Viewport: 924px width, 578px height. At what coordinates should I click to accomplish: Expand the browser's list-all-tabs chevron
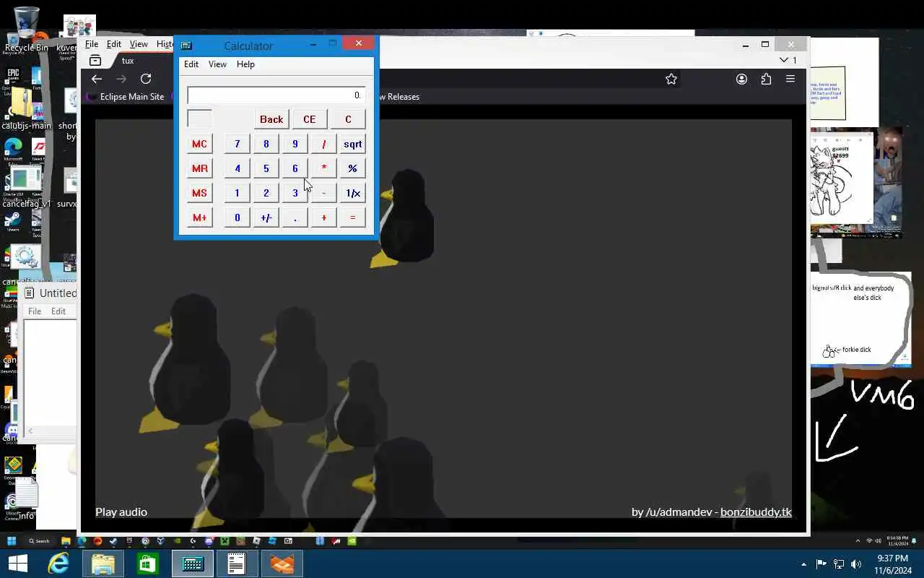[x=784, y=60]
